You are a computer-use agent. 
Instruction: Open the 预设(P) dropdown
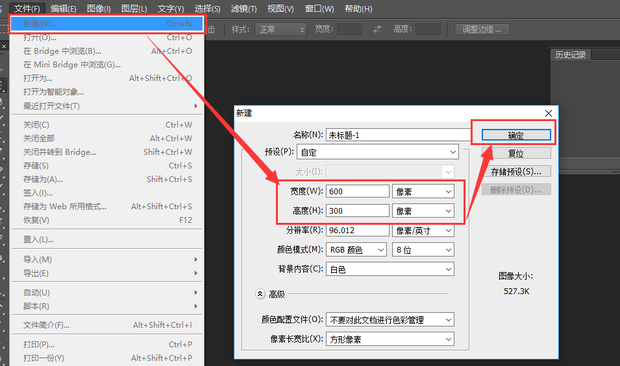click(378, 152)
